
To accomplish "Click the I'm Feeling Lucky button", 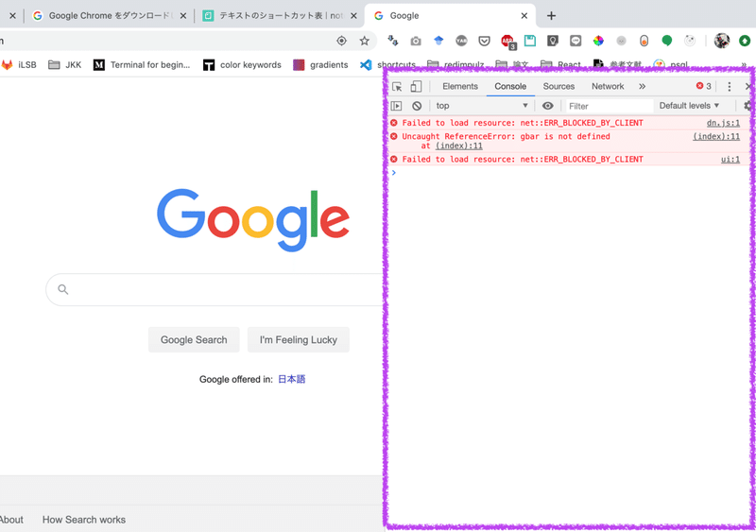I will click(x=299, y=339).
